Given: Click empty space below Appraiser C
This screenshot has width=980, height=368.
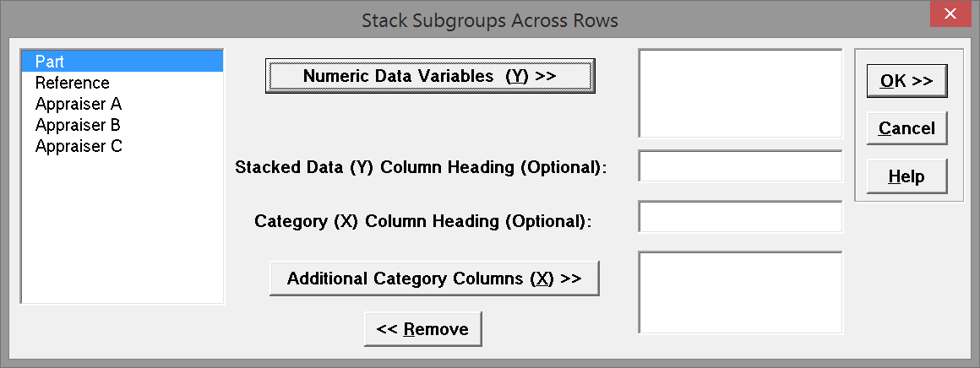Looking at the screenshot, I should point(122,228).
